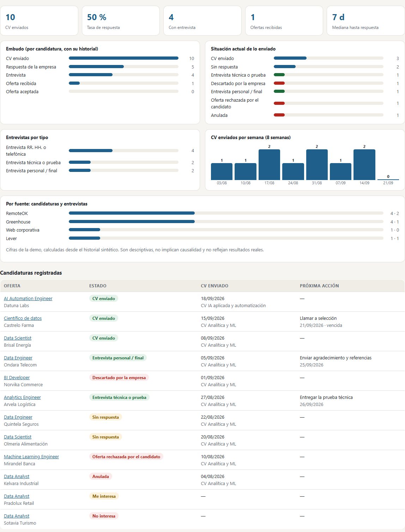
Task: Click 'Entrevista RR. HH. o telefónica' label
Action: click(x=26, y=151)
